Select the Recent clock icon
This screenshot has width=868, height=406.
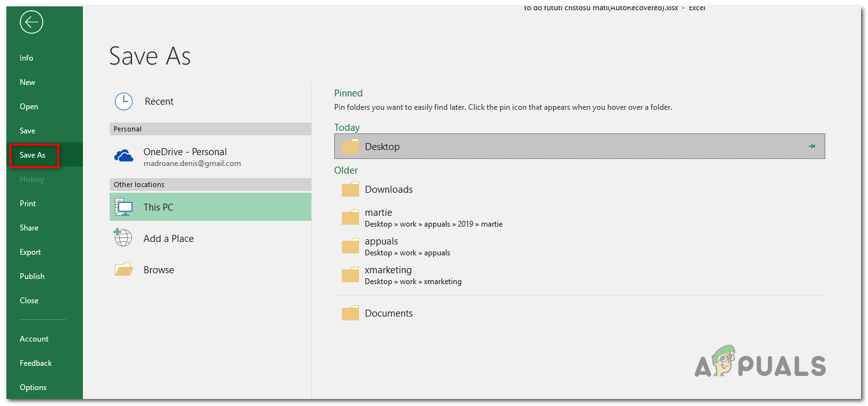click(124, 101)
